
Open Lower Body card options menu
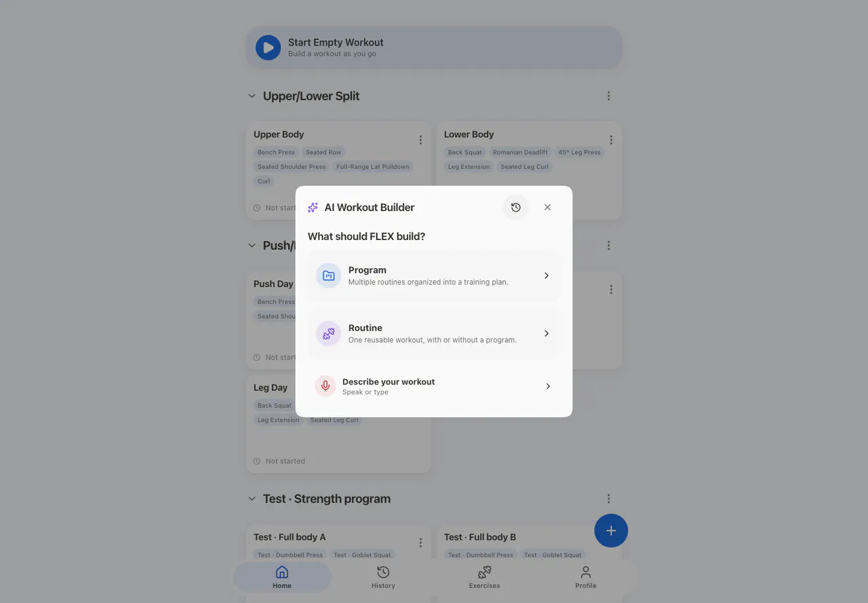[611, 140]
